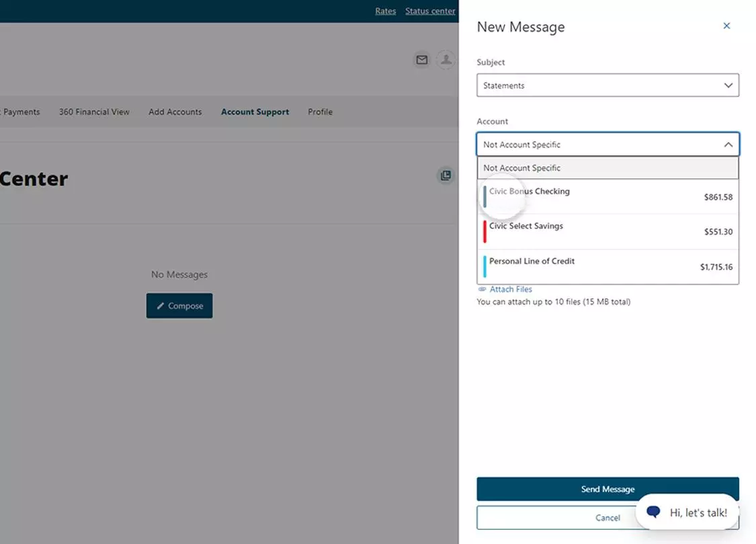
Task: Close the New Message panel with the X
Action: click(726, 26)
